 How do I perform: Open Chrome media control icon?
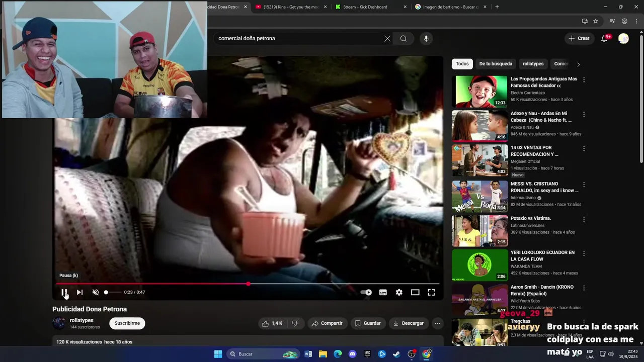pos(612,21)
